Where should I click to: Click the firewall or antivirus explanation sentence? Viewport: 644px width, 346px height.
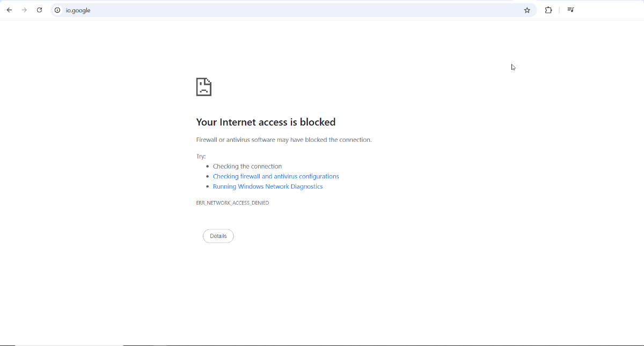tap(284, 140)
